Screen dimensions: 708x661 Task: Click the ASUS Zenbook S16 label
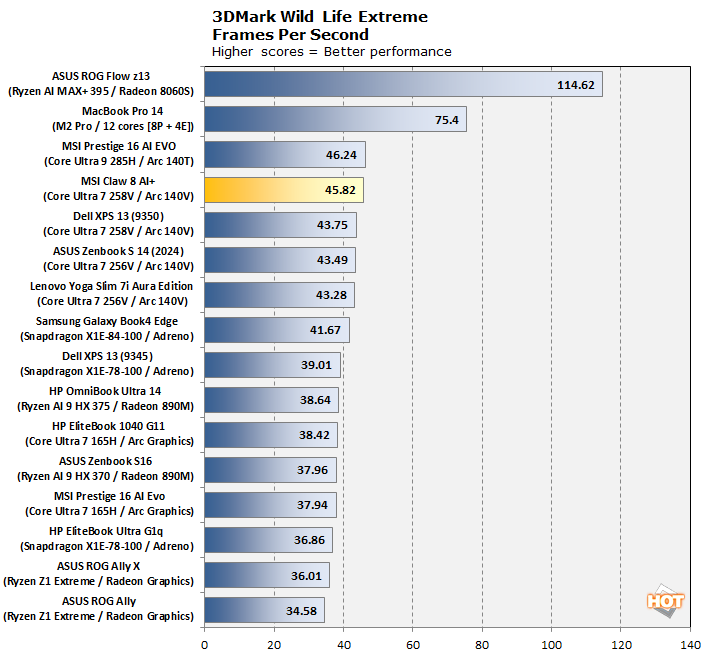click(105, 461)
